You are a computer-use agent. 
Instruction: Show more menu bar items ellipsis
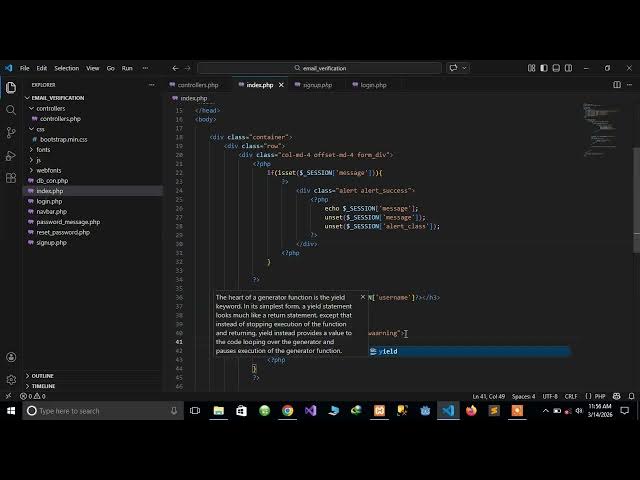click(x=145, y=68)
